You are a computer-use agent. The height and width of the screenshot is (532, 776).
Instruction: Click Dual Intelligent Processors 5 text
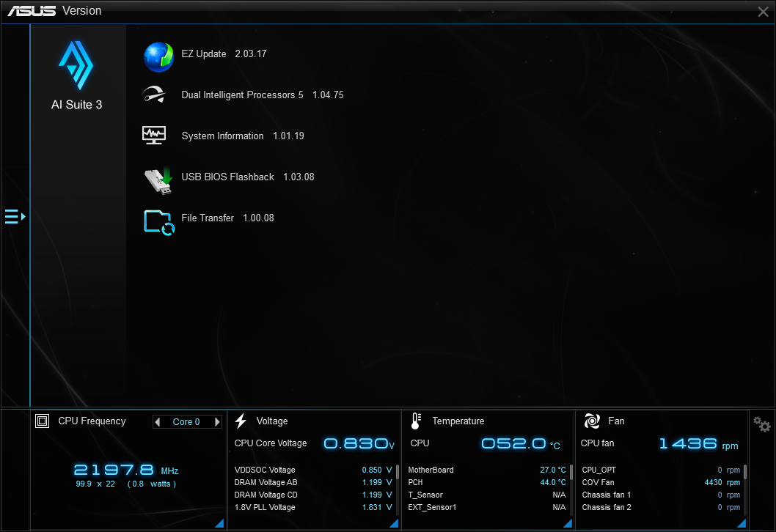[242, 95]
